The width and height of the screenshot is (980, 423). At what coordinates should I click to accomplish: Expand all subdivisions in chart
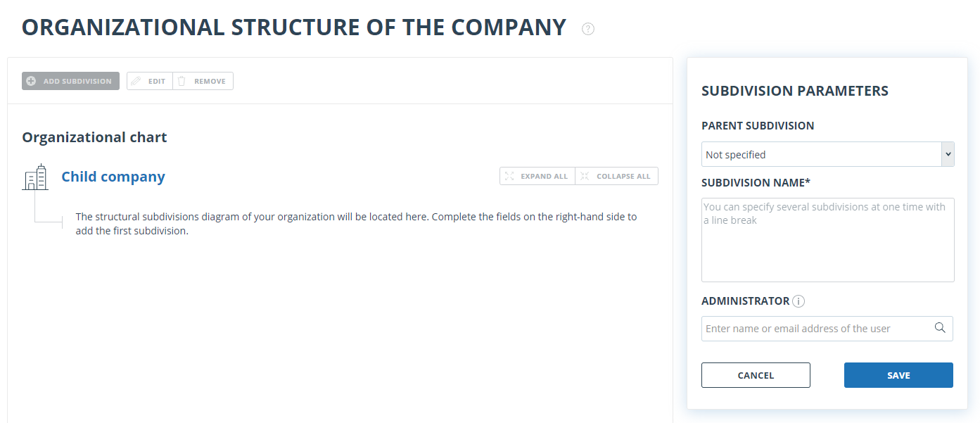point(537,176)
